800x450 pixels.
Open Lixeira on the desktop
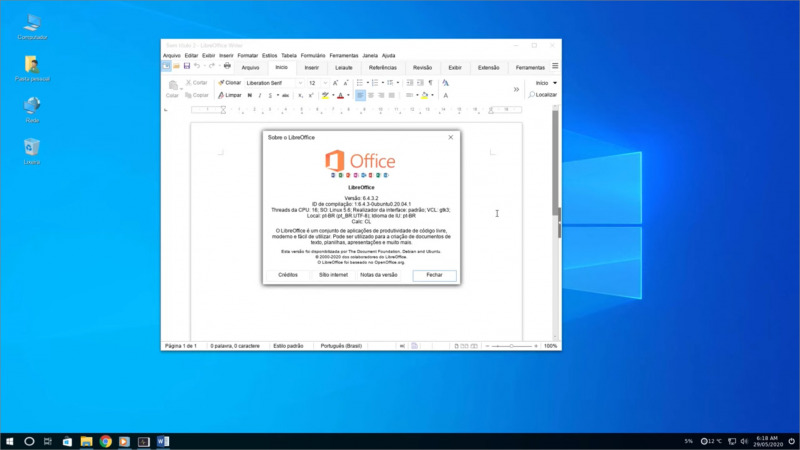tap(32, 148)
